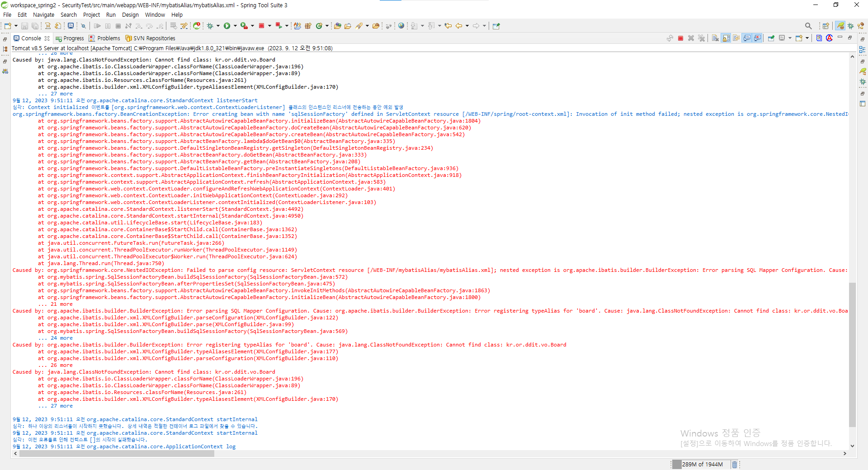Open Back navigation history dropdown
The width and height of the screenshot is (868, 470).
point(467,26)
